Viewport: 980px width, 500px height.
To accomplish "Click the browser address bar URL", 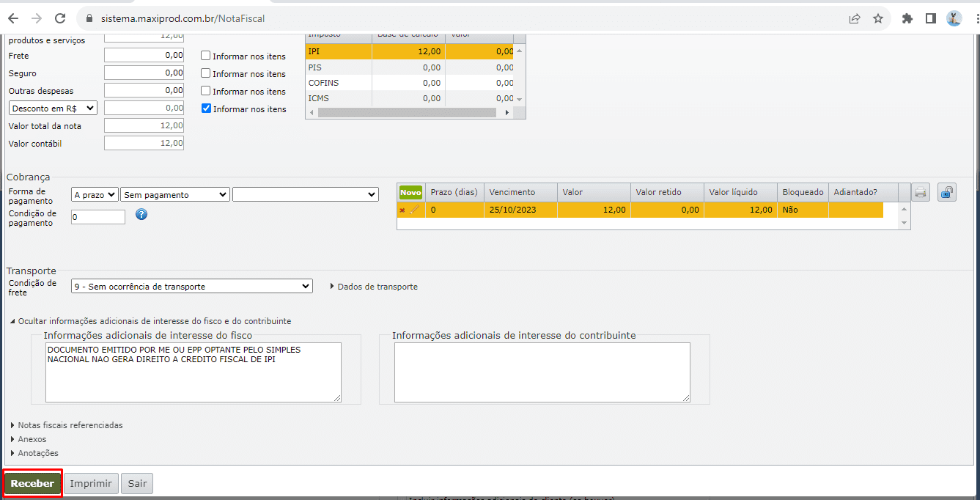I will coord(183,18).
